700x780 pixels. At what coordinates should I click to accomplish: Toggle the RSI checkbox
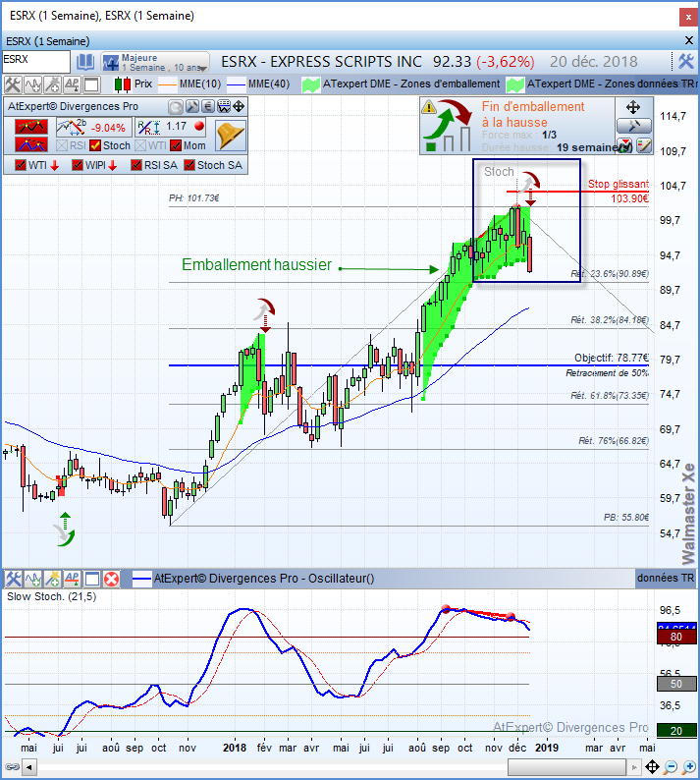pyautogui.click(x=62, y=145)
